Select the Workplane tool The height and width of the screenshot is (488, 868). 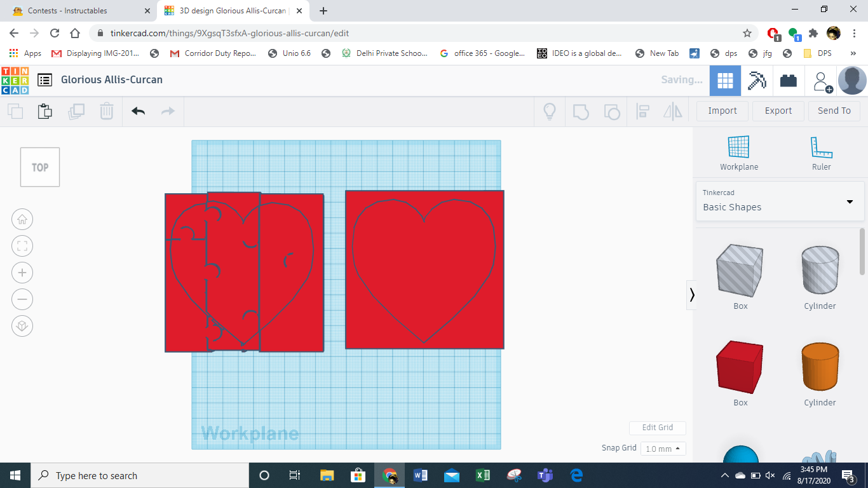tap(739, 153)
